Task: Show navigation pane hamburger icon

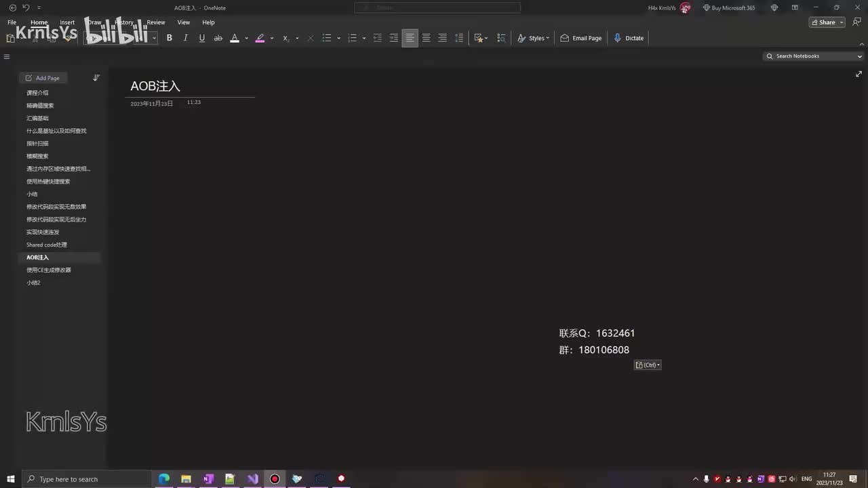Action: [x=7, y=56]
